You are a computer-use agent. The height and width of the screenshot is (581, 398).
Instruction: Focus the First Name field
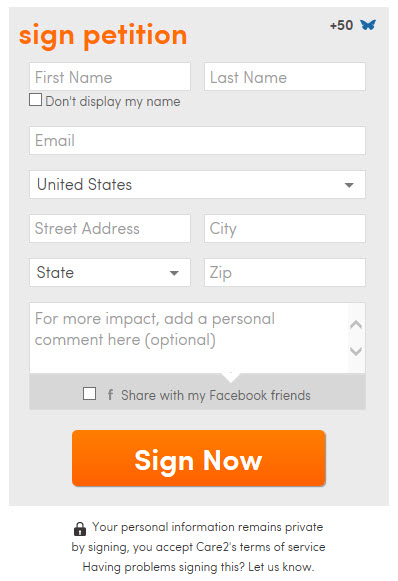[x=110, y=77]
